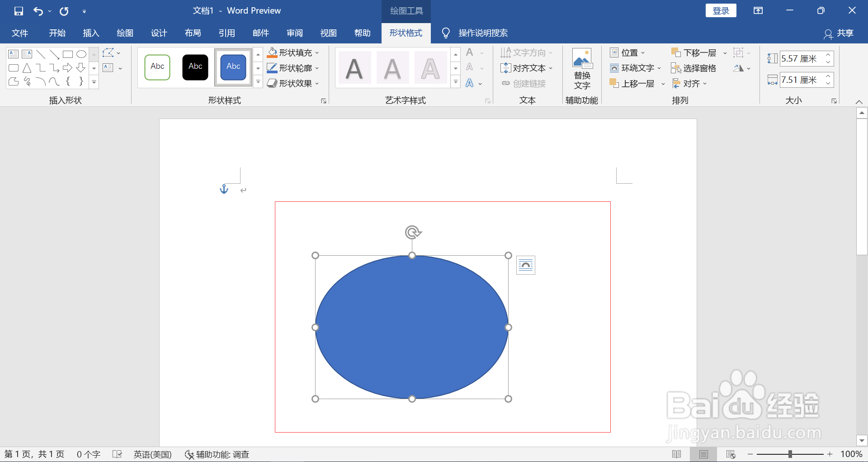Viewport: 868px width, 462px height.
Task: Open the 视图 (View) tab
Action: click(x=329, y=33)
